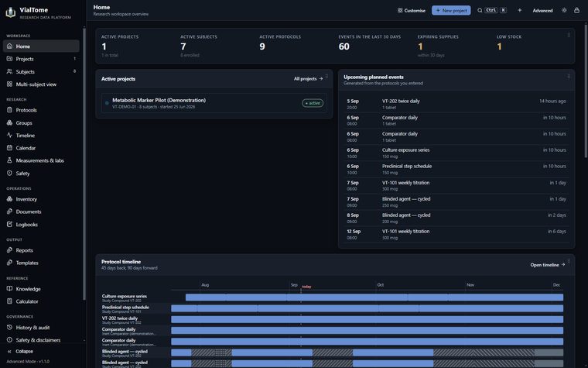Select the 5 Sep VT-202 twice daily event
This screenshot has height=368, width=588.
click(456, 104)
